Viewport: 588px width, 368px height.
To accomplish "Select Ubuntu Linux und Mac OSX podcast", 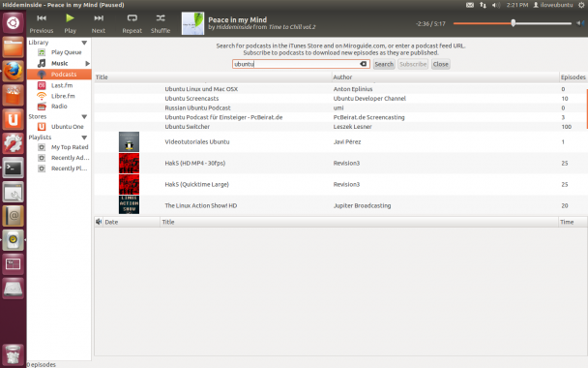I will [x=340, y=89].
